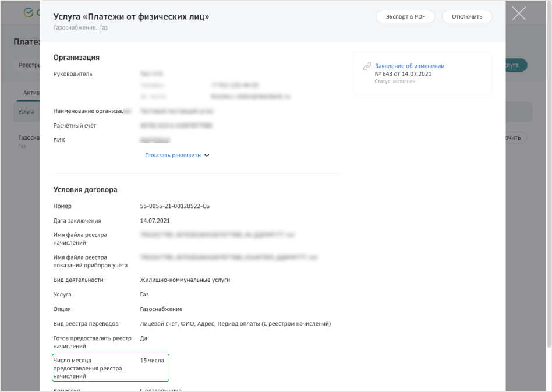552x392 pixels.
Task: Click the Условия договора section heading
Action: [x=85, y=190]
